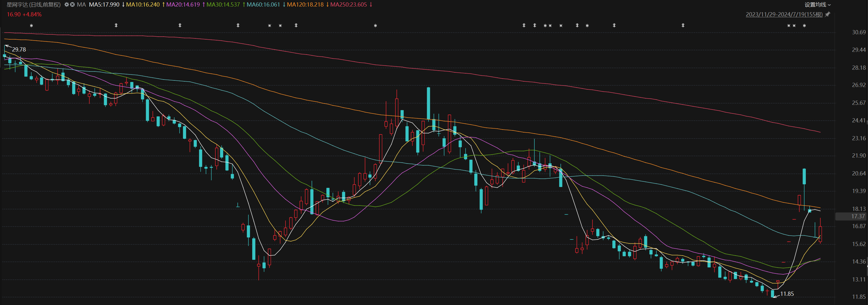The height and width of the screenshot is (305, 868).
Task: Toggle the white MA5:17.990 line label
Action: click(104, 5)
